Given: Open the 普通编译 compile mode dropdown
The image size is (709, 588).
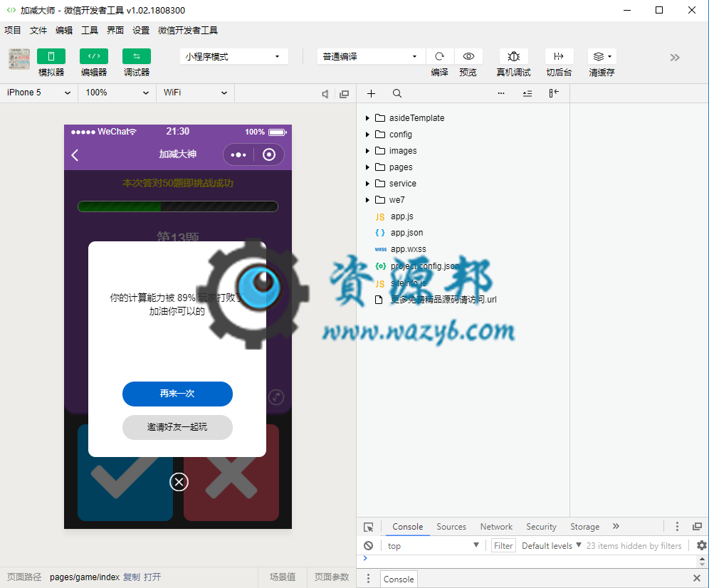Looking at the screenshot, I should [x=371, y=56].
